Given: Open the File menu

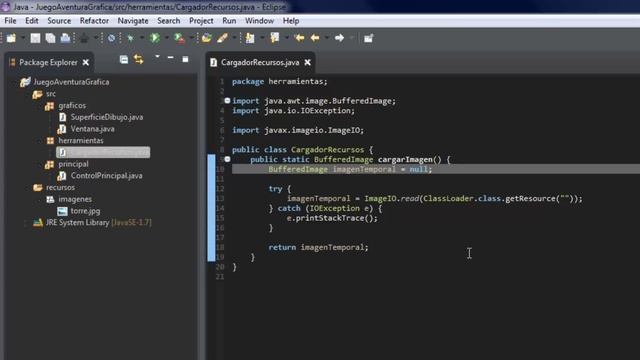Looking at the screenshot, I should pos(11,21).
